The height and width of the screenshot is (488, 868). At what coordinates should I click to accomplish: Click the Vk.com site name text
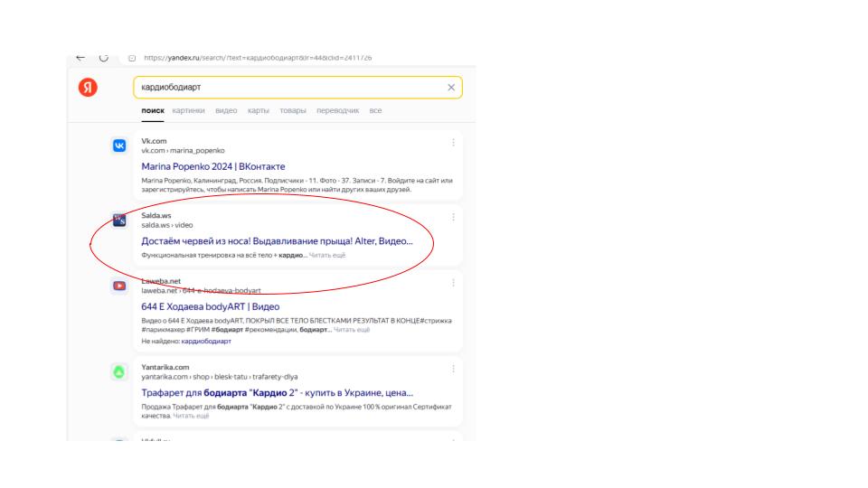154,141
